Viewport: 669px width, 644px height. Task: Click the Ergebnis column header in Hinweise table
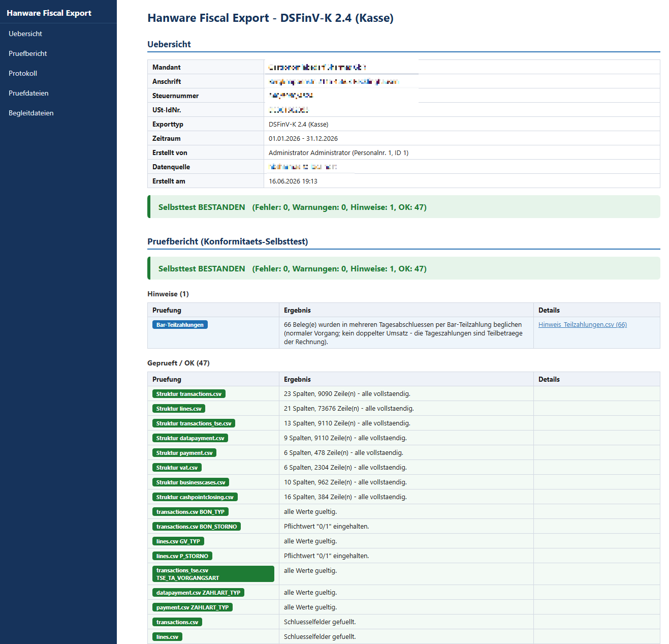[297, 311]
